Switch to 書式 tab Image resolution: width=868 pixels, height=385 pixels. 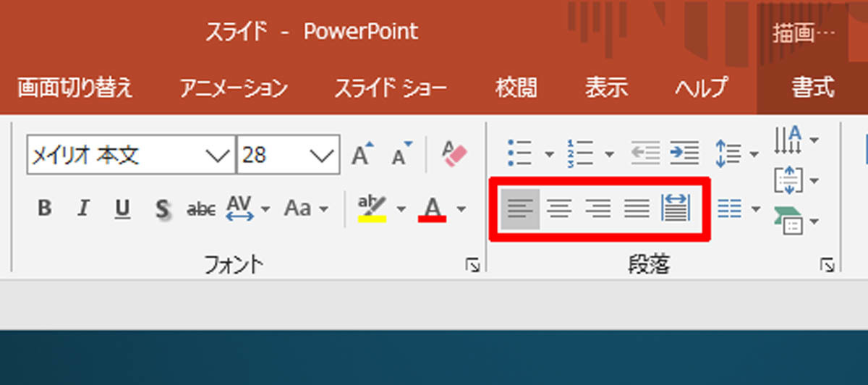click(813, 88)
